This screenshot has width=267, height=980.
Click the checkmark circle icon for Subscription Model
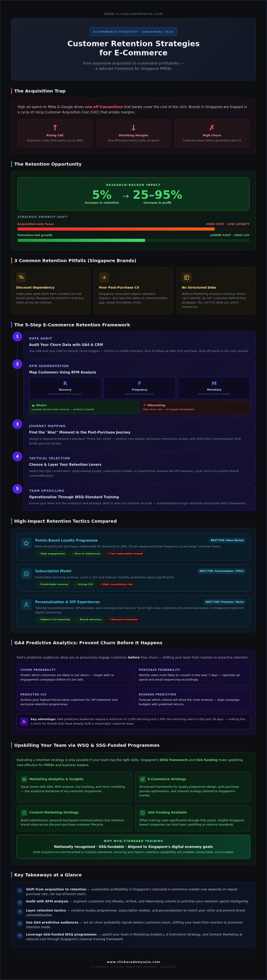click(x=26, y=574)
